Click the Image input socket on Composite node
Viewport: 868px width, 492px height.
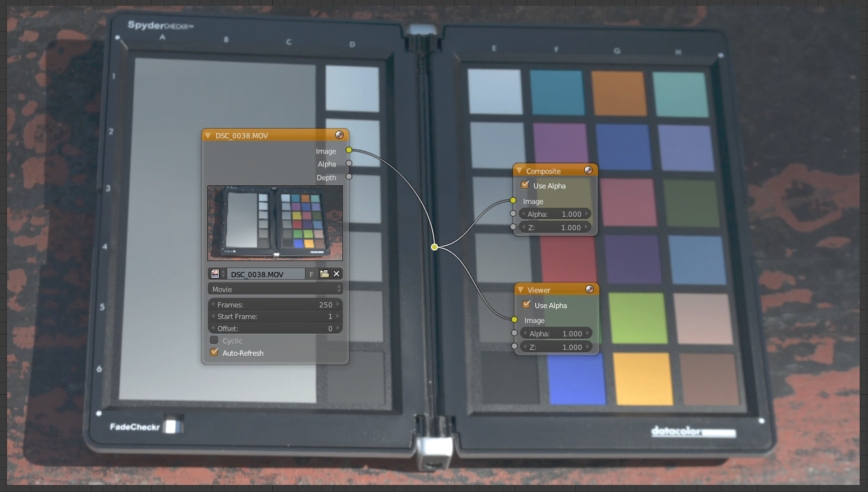tap(513, 201)
